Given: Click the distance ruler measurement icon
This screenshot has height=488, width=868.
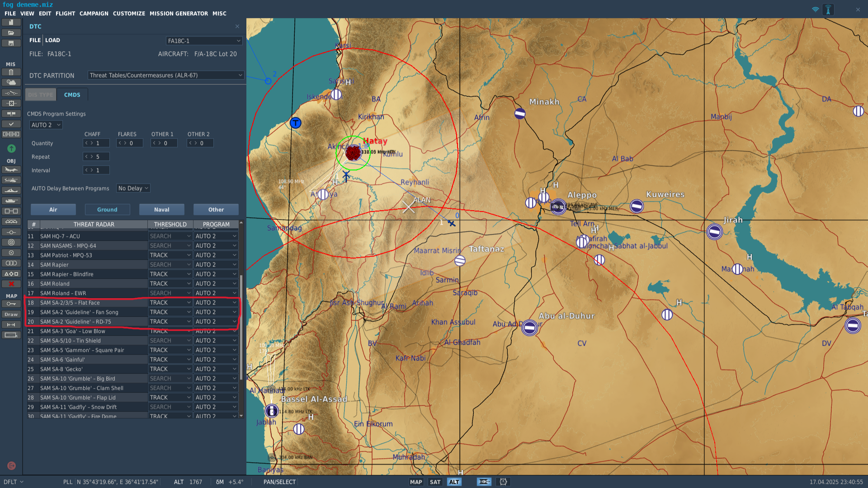Looking at the screenshot, I should pos(11,325).
